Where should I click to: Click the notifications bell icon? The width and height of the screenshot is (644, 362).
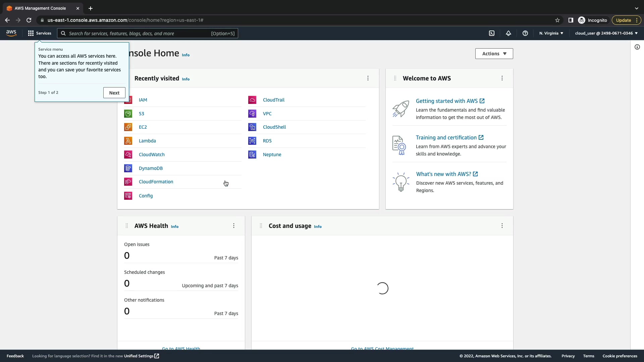(508, 33)
